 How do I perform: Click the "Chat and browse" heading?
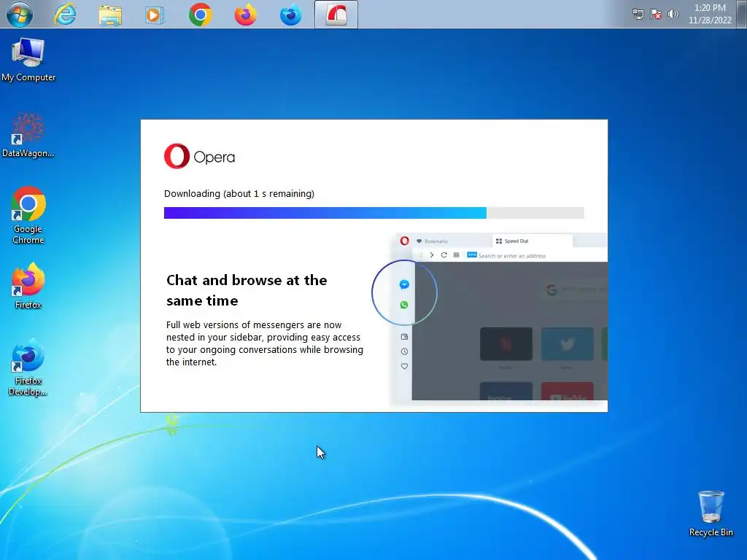(x=247, y=290)
